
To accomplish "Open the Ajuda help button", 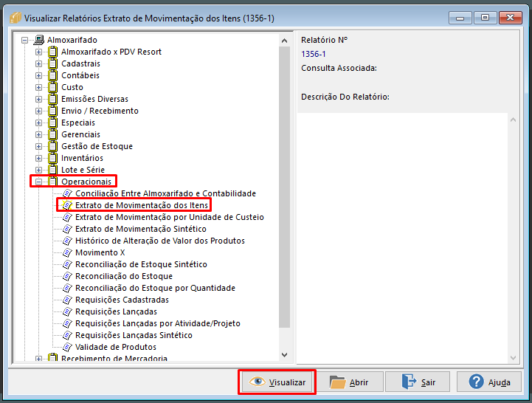I will pyautogui.click(x=489, y=382).
